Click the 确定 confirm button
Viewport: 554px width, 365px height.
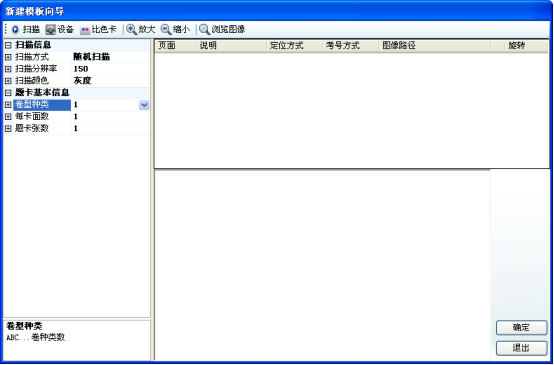521,328
